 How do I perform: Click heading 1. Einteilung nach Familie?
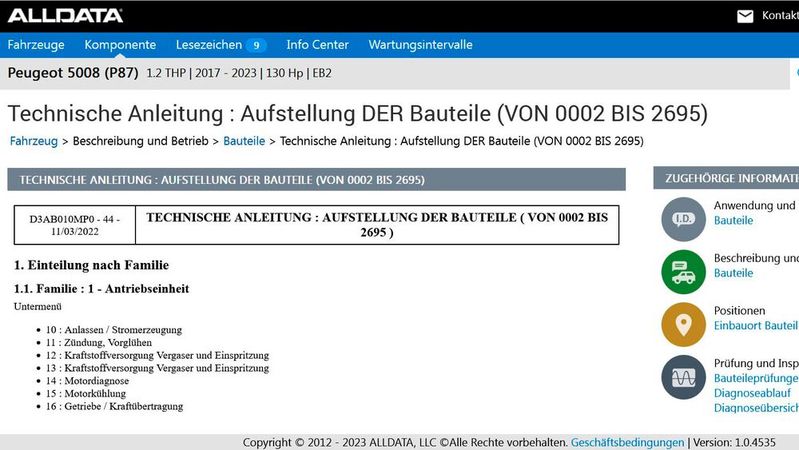click(91, 265)
